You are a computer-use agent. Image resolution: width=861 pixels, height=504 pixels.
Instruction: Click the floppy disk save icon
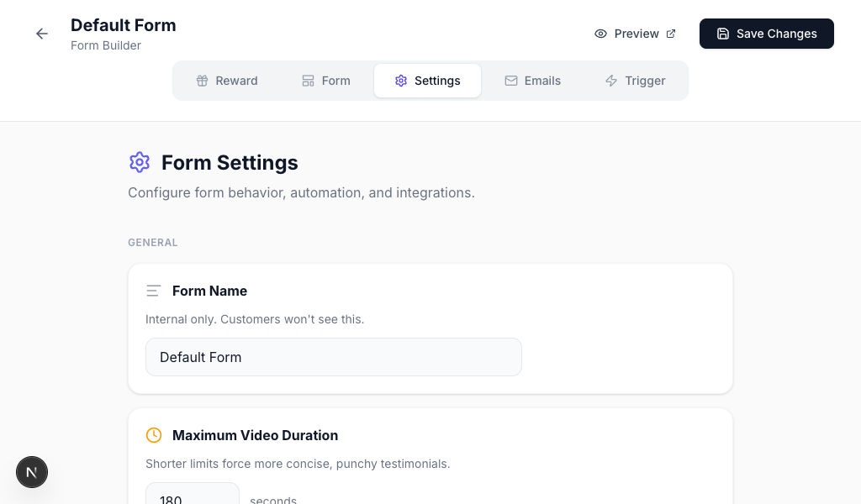click(723, 34)
